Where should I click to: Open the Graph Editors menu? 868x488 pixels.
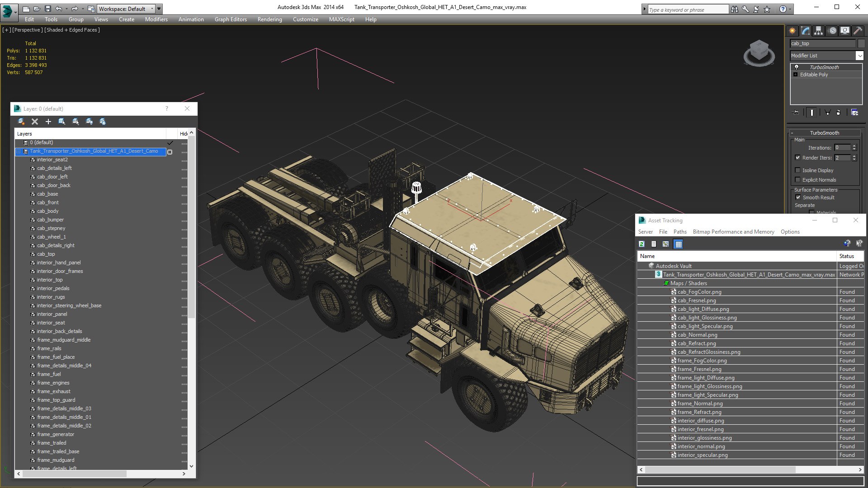click(231, 19)
